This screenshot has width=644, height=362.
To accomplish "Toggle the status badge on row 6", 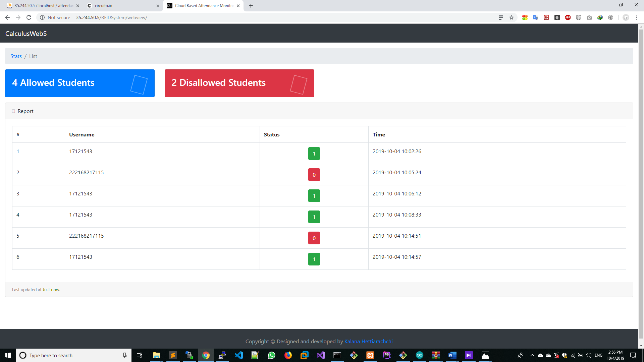I will (314, 259).
